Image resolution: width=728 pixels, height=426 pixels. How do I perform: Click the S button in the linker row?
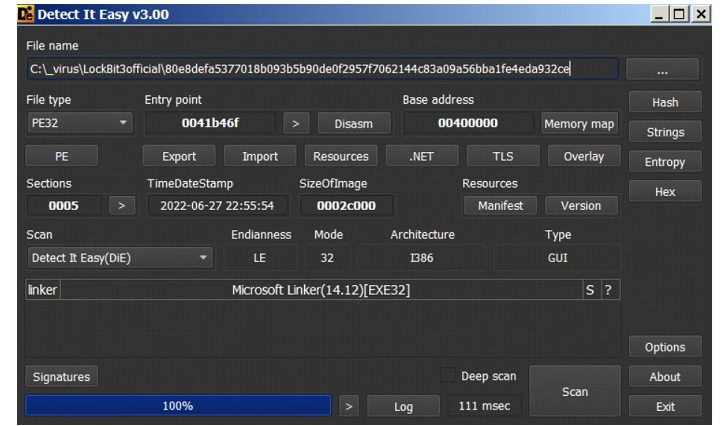click(590, 290)
